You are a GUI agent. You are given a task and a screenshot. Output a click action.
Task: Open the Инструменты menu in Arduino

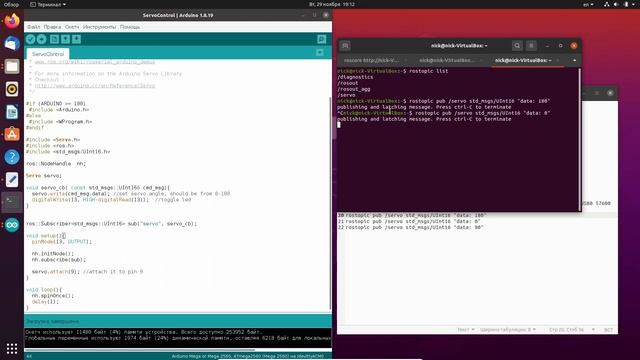tap(100, 27)
